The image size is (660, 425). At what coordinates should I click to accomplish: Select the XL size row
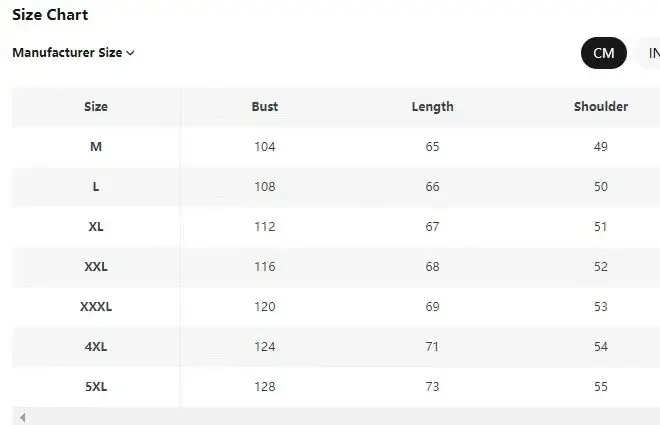[x=96, y=227]
